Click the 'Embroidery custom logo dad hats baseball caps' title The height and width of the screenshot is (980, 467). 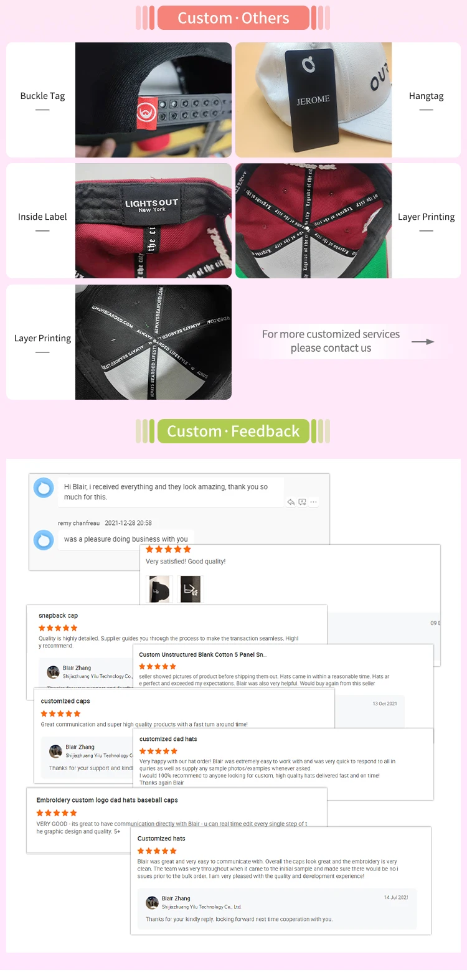107,800
